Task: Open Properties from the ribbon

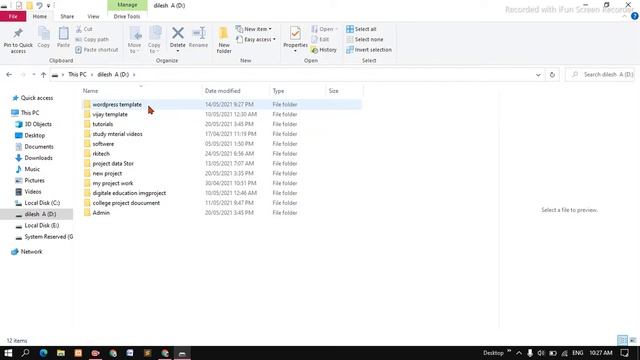Action: (295, 39)
